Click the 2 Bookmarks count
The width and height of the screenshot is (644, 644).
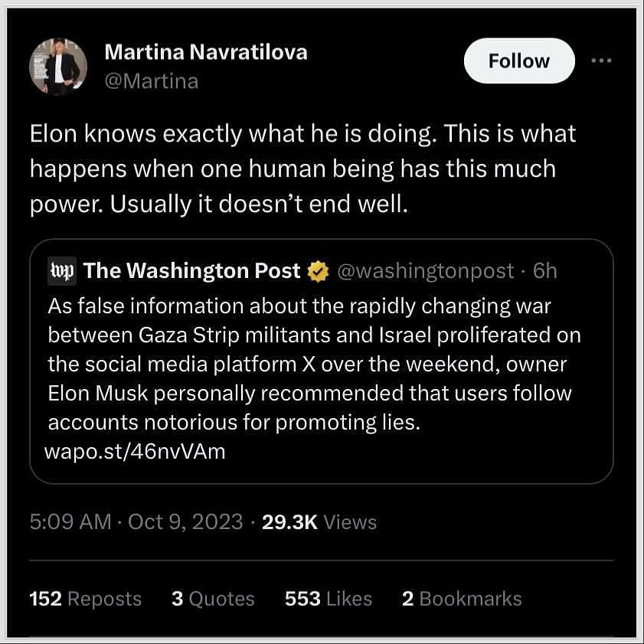[461, 599]
